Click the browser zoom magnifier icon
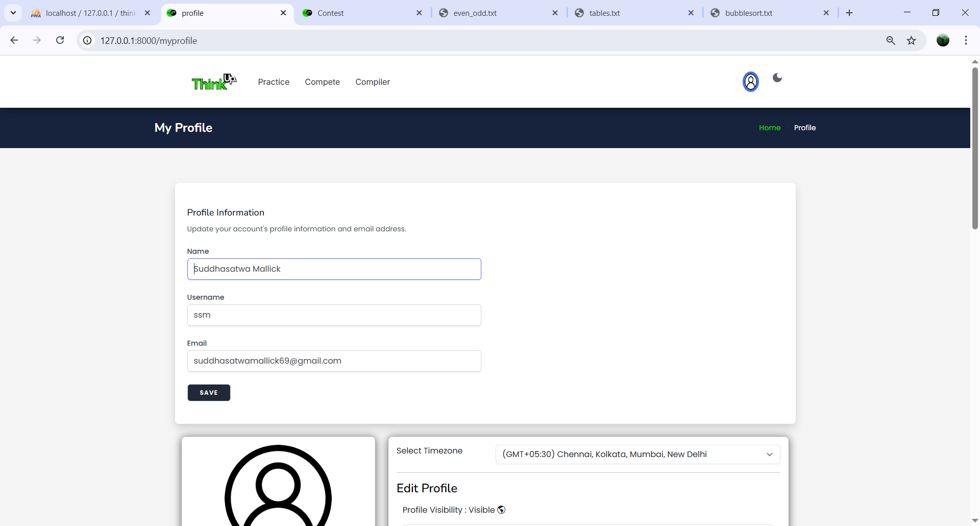The width and height of the screenshot is (980, 526). (x=891, y=40)
